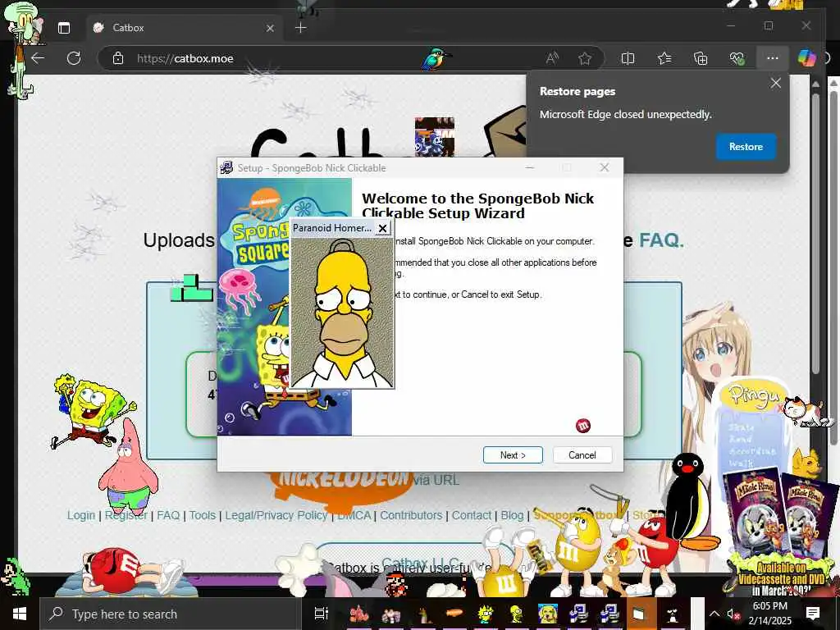This screenshot has height=630, width=840.
Task: Go back in the Edge browser
Action: click(x=38, y=58)
